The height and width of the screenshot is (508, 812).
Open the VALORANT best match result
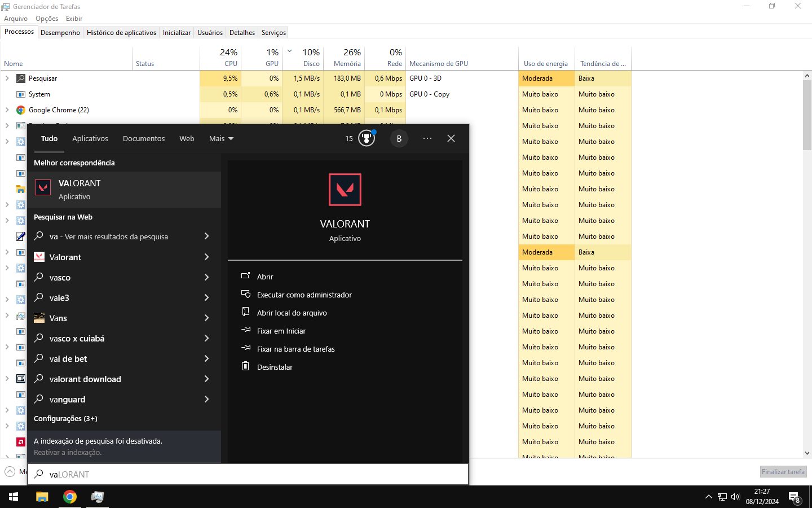coord(124,190)
